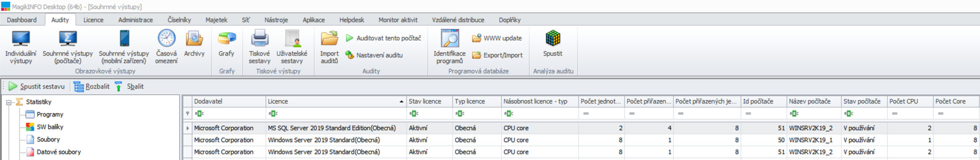The image size is (980, 160).
Task: Select Programy tree item
Action: 50,115
